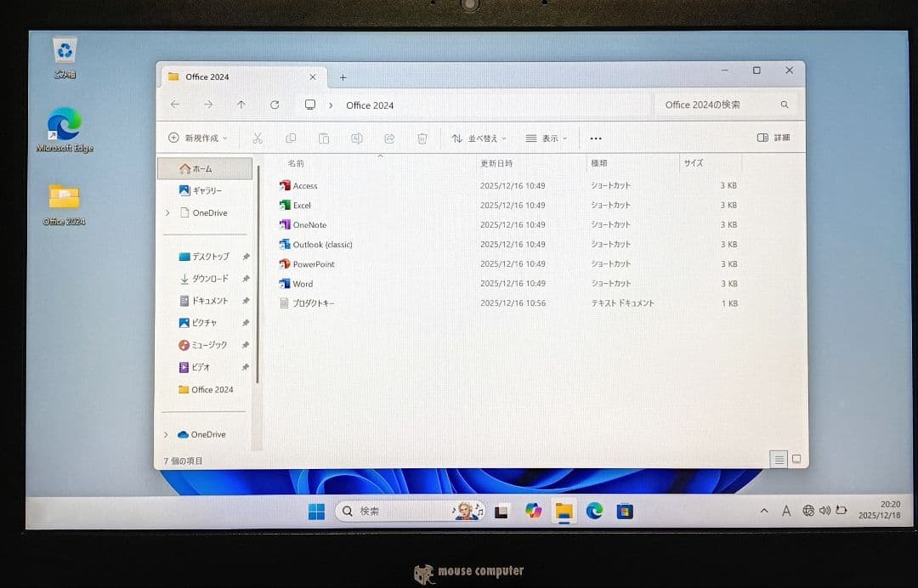Click the Office 2024の検索 search field
Image resolution: width=918 pixels, height=588 pixels.
[726, 105]
